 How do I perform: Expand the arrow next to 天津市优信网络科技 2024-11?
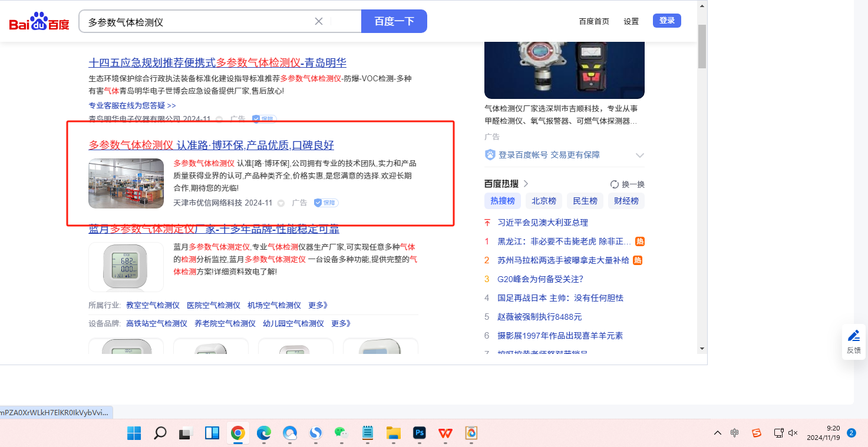pyautogui.click(x=281, y=203)
